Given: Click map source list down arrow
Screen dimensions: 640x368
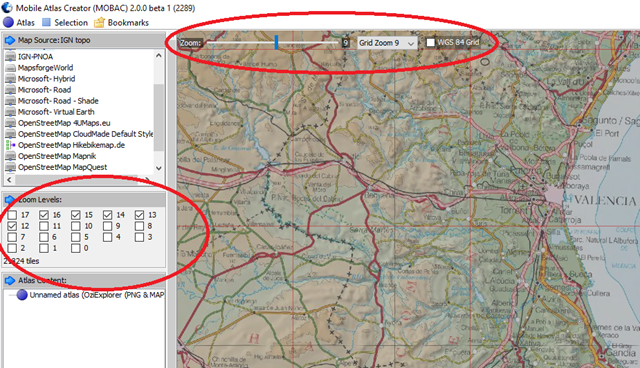Looking at the screenshot, I should (159, 168).
